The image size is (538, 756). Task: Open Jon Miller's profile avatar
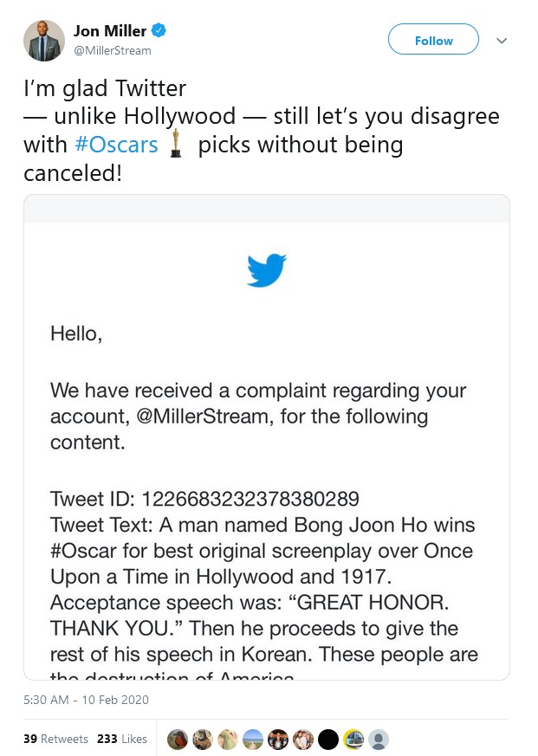click(x=44, y=41)
